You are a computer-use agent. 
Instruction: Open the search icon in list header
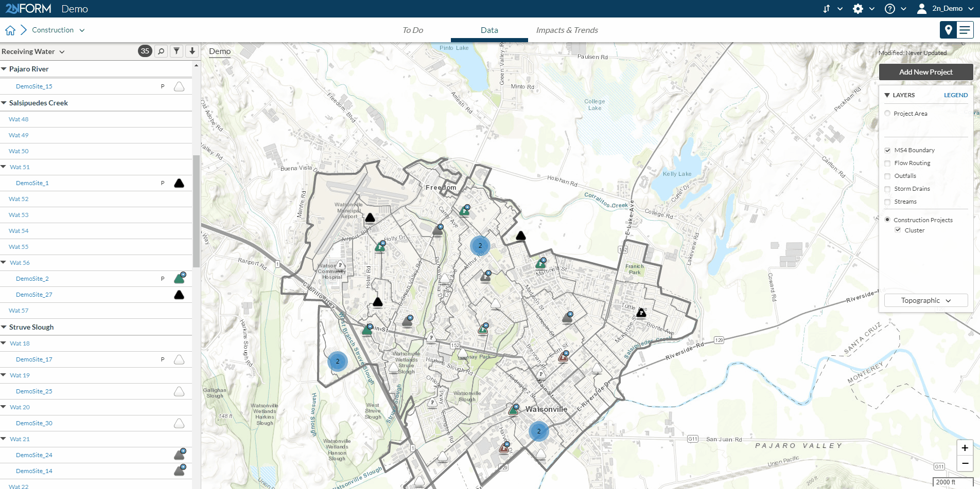161,51
